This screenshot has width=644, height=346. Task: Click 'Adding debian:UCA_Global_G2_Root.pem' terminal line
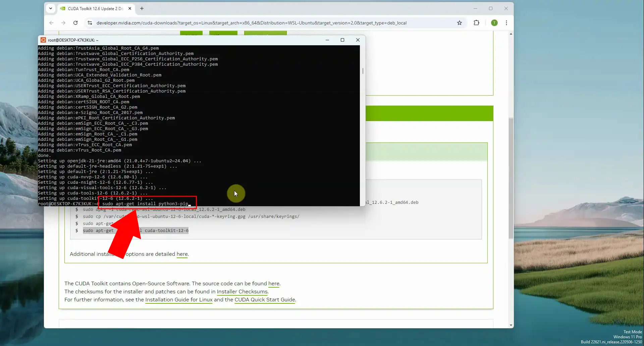[86, 80]
